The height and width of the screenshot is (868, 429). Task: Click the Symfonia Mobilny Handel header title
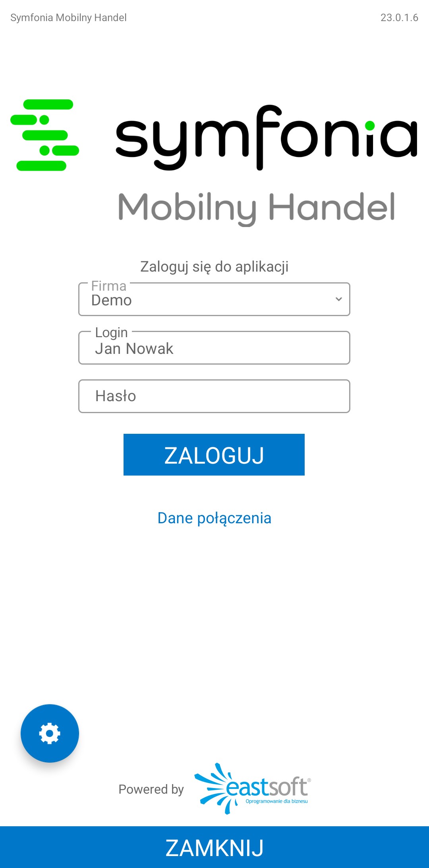click(68, 17)
